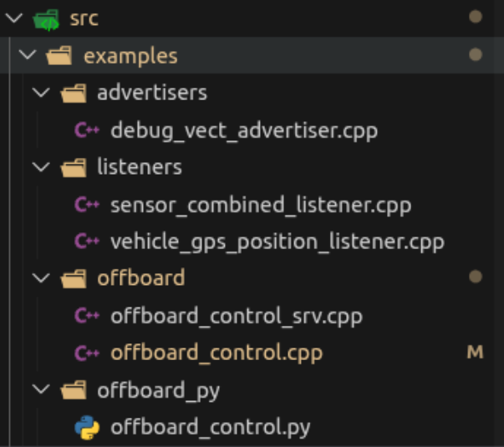Click the modified dot beside the offboard folder
The width and height of the screenshot is (504, 447).
[476, 277]
